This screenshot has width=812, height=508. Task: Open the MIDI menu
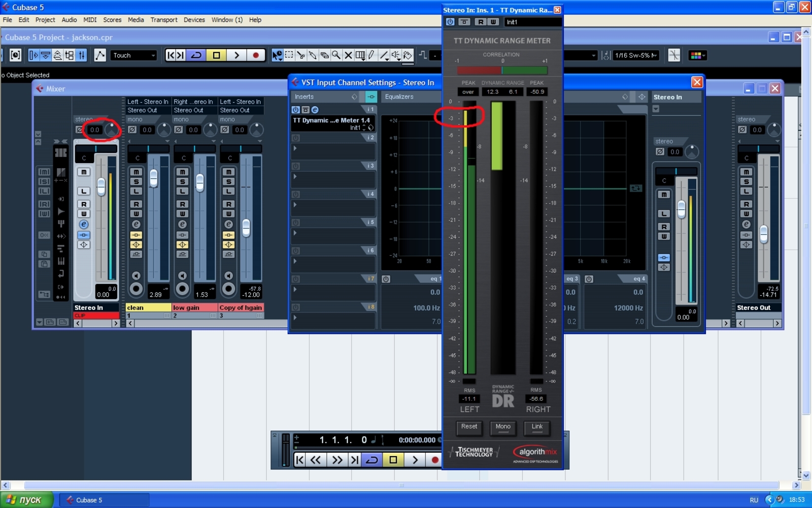pyautogui.click(x=90, y=20)
